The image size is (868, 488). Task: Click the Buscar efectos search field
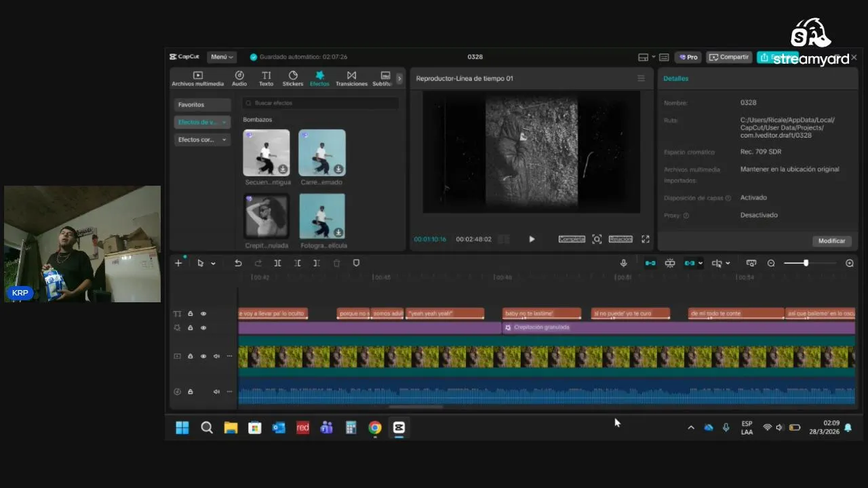[321, 103]
